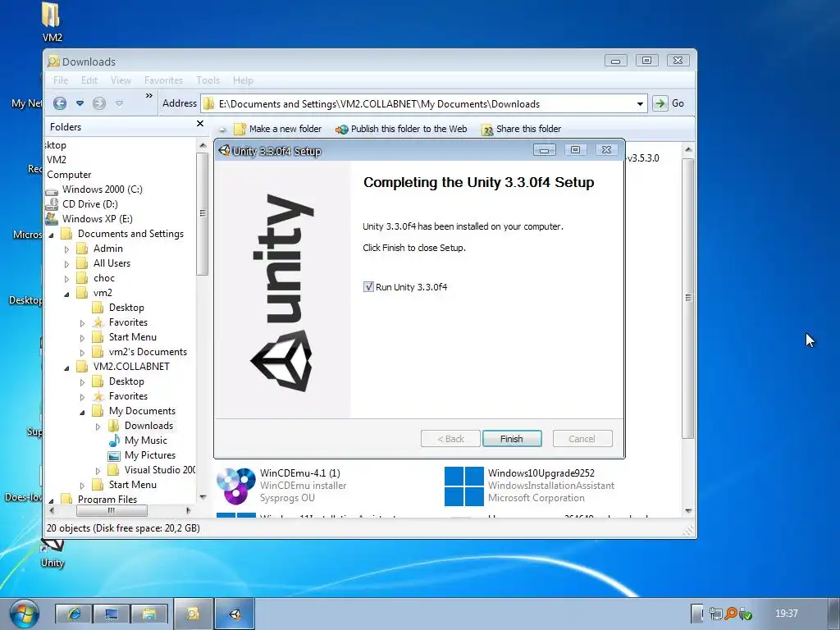Open the Edit menu
This screenshot has height=630, width=840.
89,80
